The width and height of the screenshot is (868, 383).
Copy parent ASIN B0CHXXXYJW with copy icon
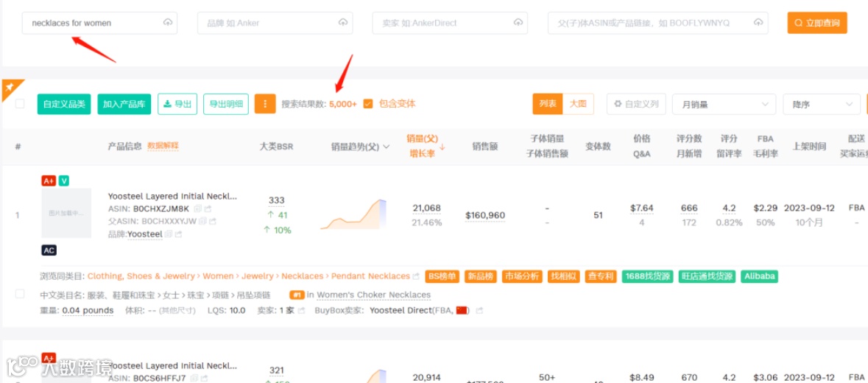pos(202,222)
